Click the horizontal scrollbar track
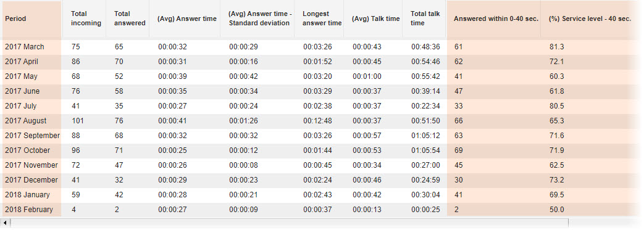Image resolution: width=644 pixels, height=230 pixels. pyautogui.click(x=289, y=223)
